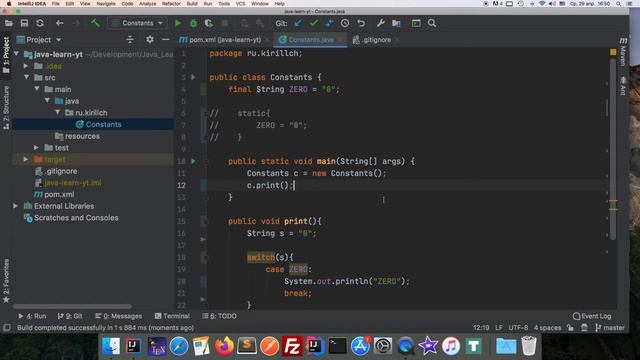Click the 4 spaces indent setting
640x360 pixels.
pyautogui.click(x=547, y=327)
